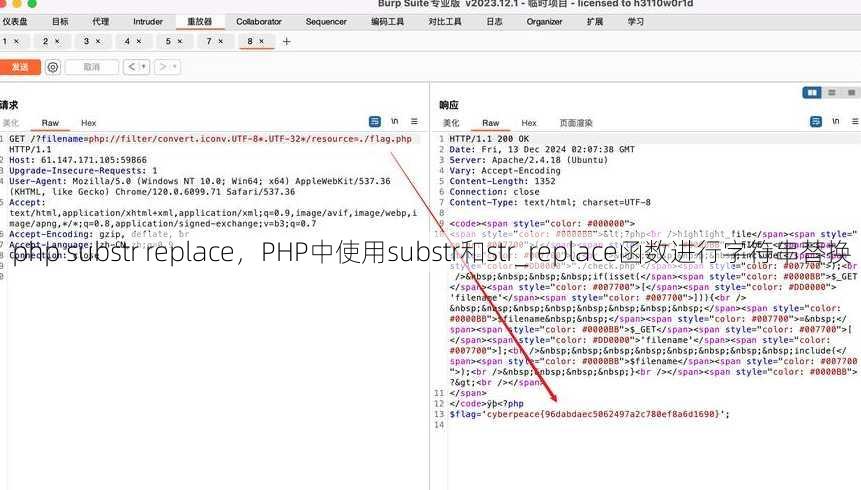Open the Intruder main tab
The image size is (861, 490).
pos(148,21)
